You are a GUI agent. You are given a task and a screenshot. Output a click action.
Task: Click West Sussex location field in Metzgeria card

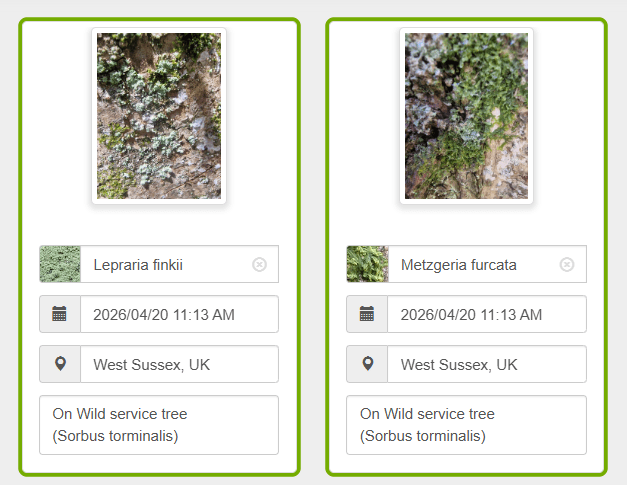tap(485, 364)
